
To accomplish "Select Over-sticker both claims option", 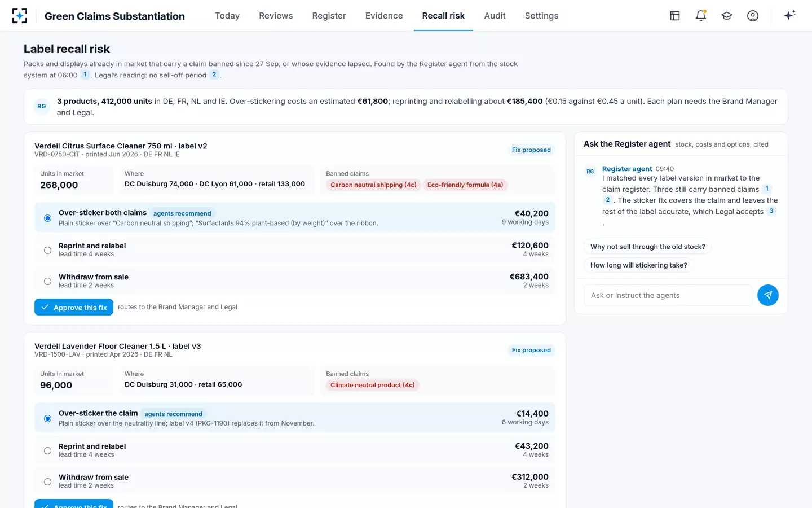I will 295,217.
